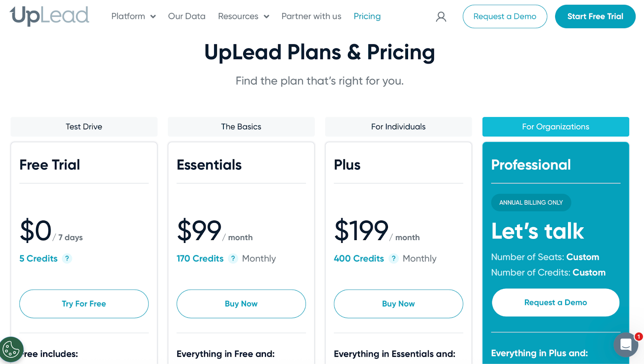Viewport: 644px width, 364px height.
Task: Click Partner with us
Action: (311, 16)
